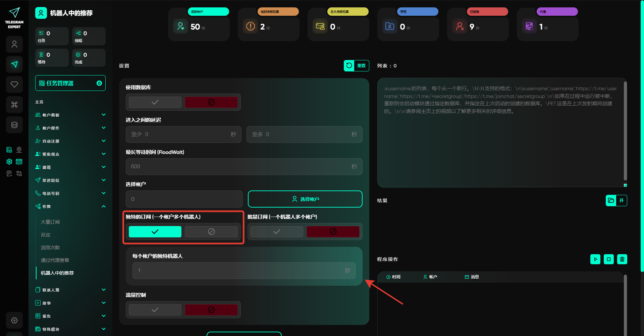Screen dimensions: 644x336
Task: Enable 流量控制 checkmark toggle
Action: (x=155, y=310)
